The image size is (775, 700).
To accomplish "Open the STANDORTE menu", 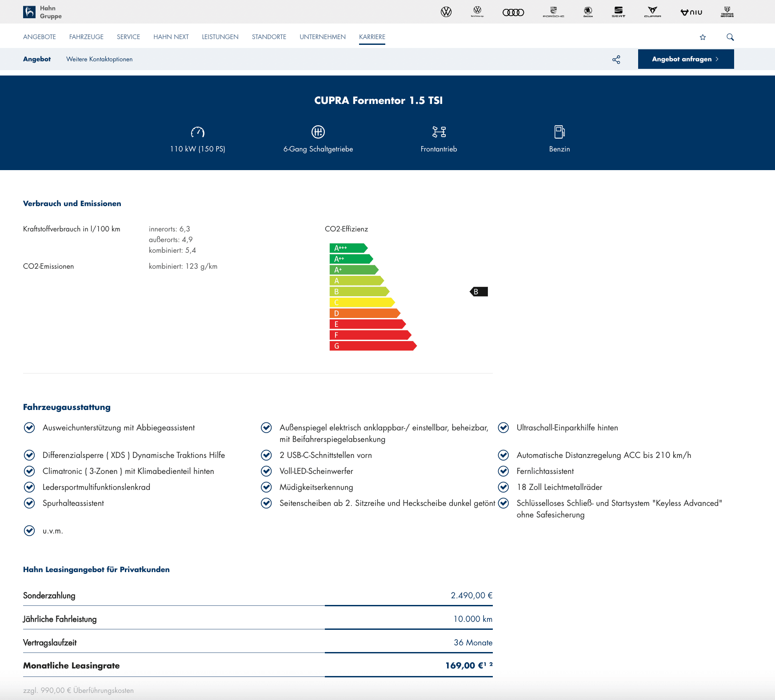I will click(x=269, y=37).
